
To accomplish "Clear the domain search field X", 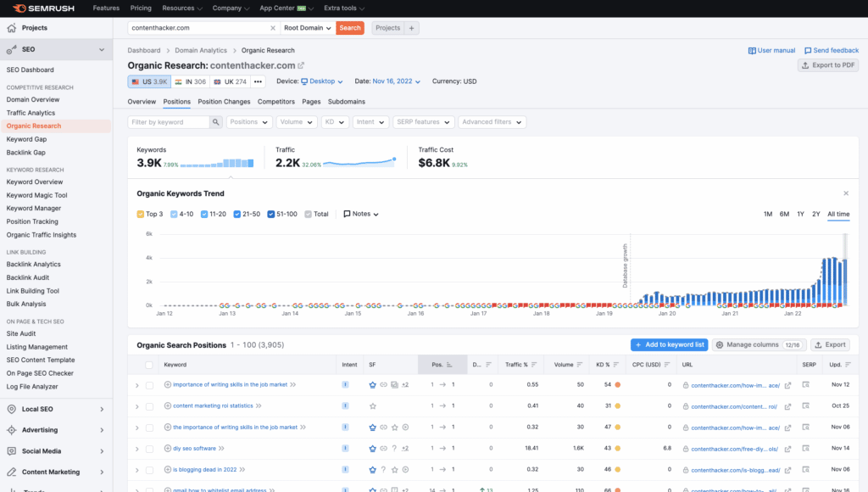I will 272,28.
